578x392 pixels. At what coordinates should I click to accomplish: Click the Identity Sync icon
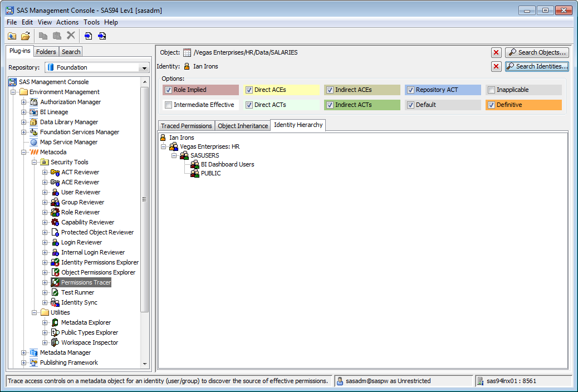[55, 302]
